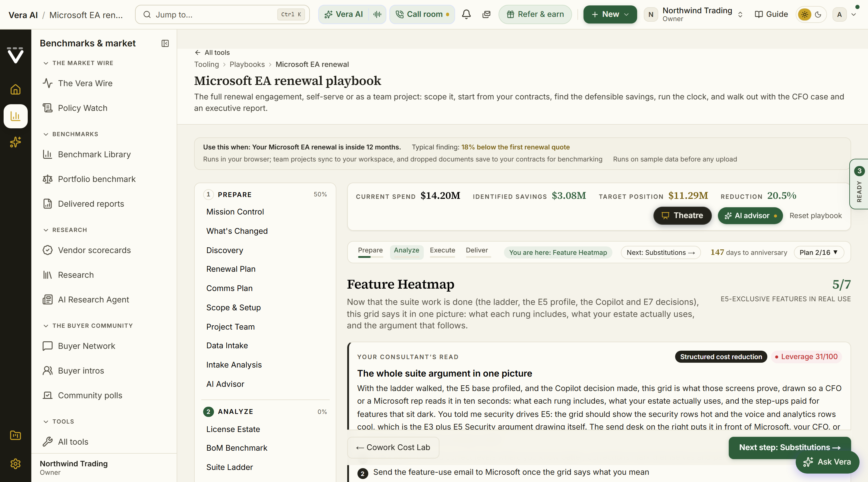Go to Next step: Substitutions
This screenshot has width=868, height=482.
790,447
